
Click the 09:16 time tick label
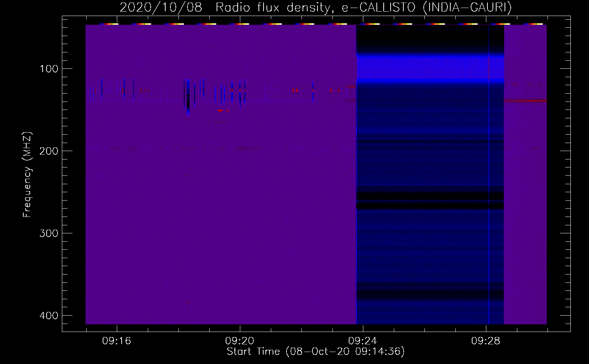point(116,341)
